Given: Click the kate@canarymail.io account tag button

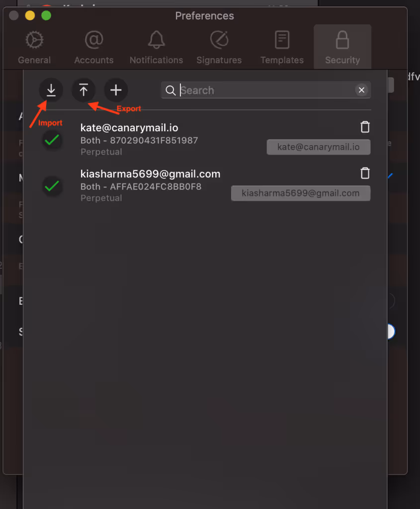Looking at the screenshot, I should click(x=319, y=147).
